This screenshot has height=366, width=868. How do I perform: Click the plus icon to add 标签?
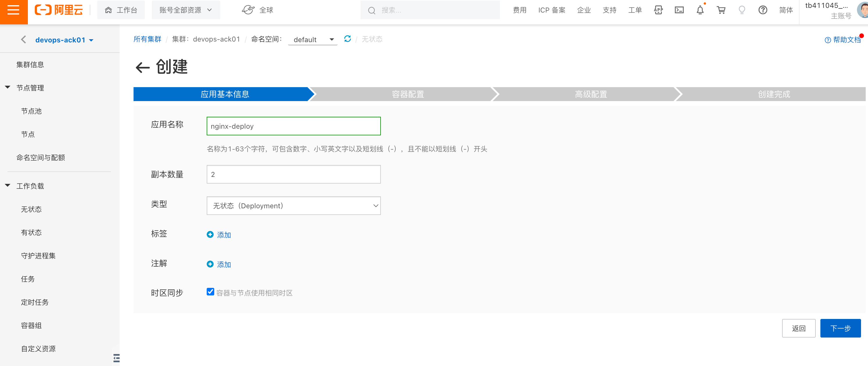[x=210, y=235]
